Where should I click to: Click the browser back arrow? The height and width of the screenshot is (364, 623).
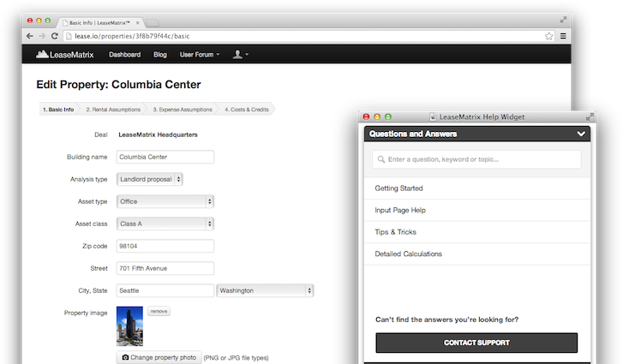[x=30, y=36]
